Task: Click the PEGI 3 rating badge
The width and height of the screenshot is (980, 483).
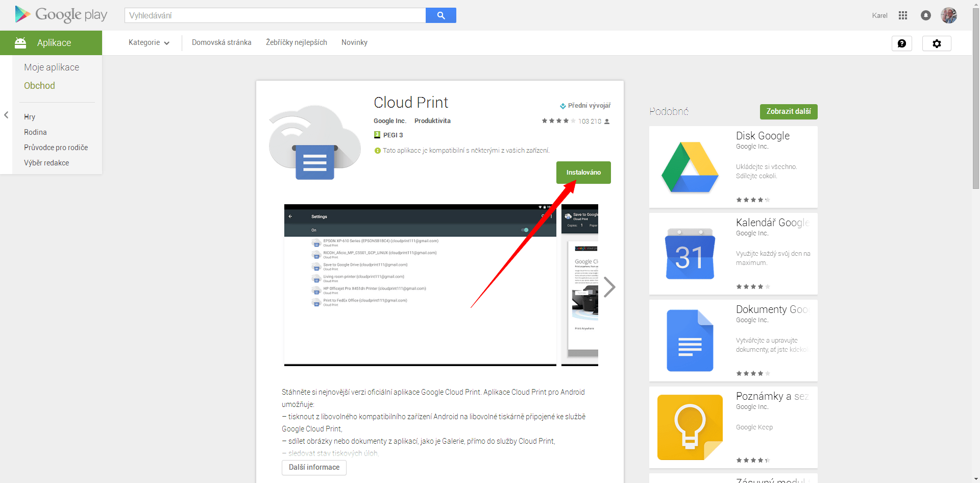Action: point(388,135)
